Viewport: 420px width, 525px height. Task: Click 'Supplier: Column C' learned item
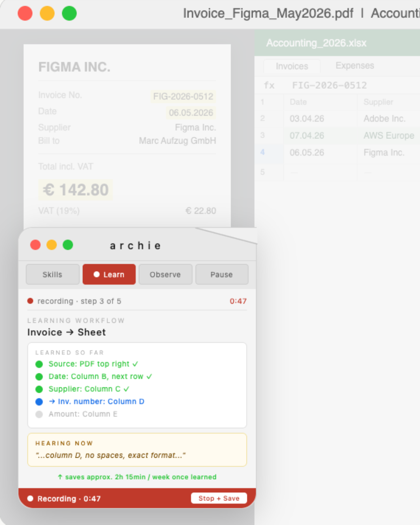[x=89, y=389]
